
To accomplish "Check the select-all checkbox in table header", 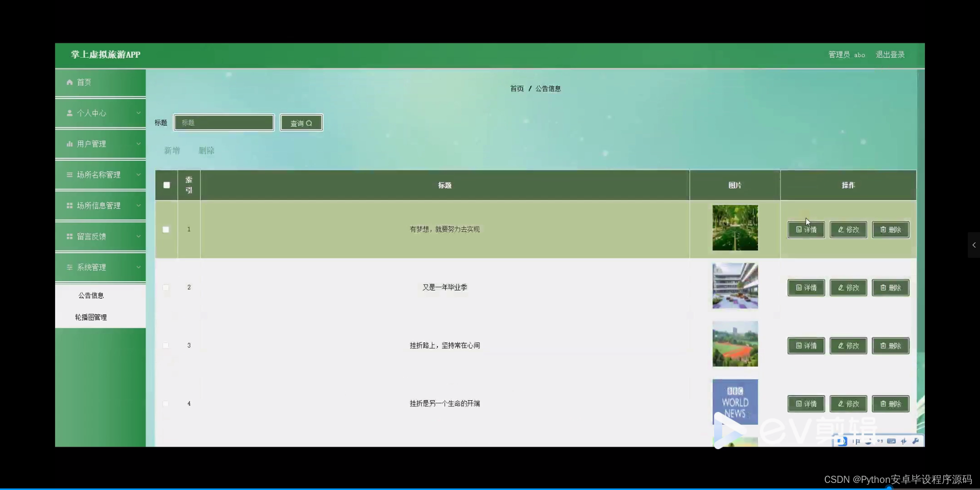I will click(166, 185).
